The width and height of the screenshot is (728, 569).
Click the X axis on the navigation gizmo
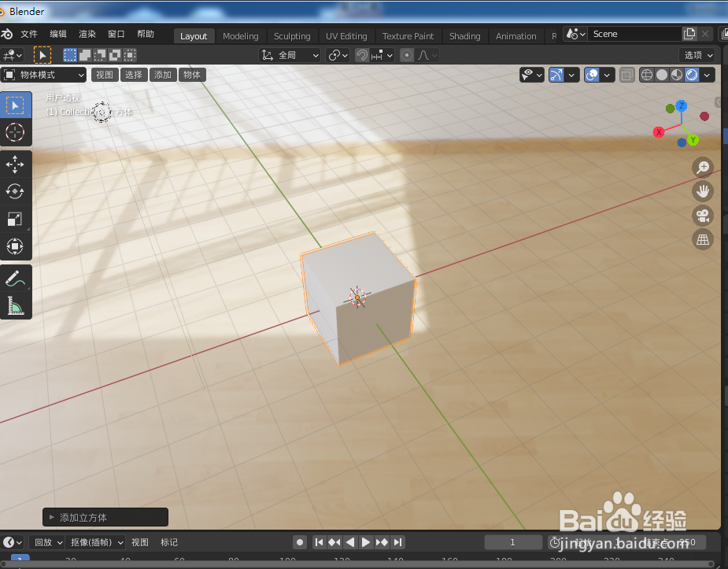659,132
